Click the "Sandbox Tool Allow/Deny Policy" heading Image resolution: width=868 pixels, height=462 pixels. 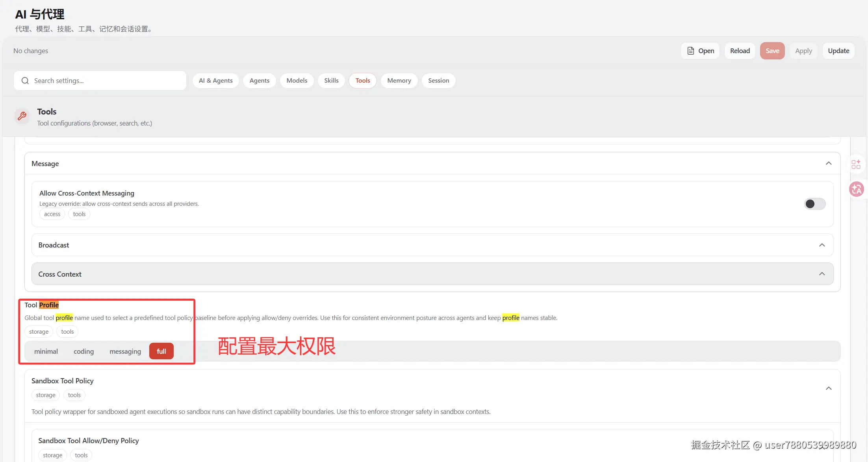tap(89, 441)
